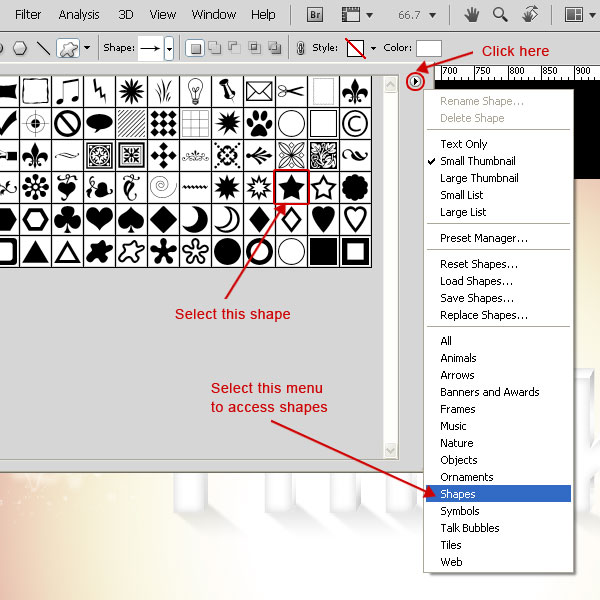This screenshot has width=600, height=600.
Task: Select the copyright symbol shape
Action: [355, 123]
